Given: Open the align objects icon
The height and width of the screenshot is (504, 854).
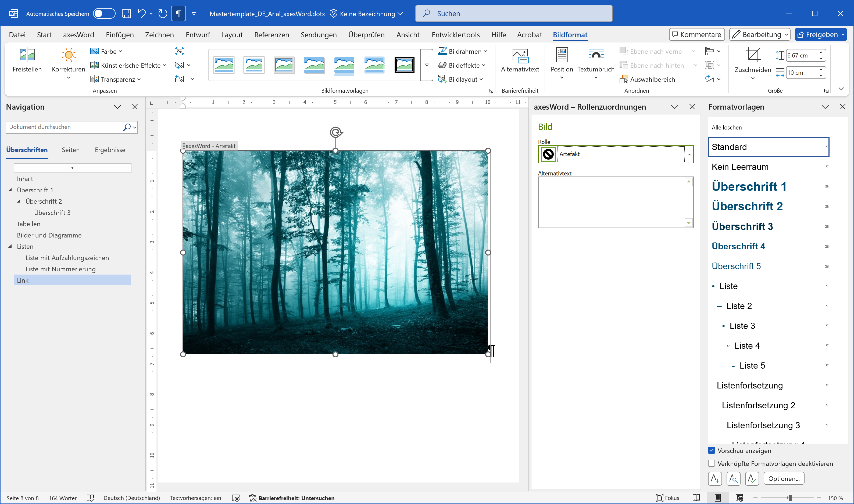Looking at the screenshot, I should (x=709, y=51).
